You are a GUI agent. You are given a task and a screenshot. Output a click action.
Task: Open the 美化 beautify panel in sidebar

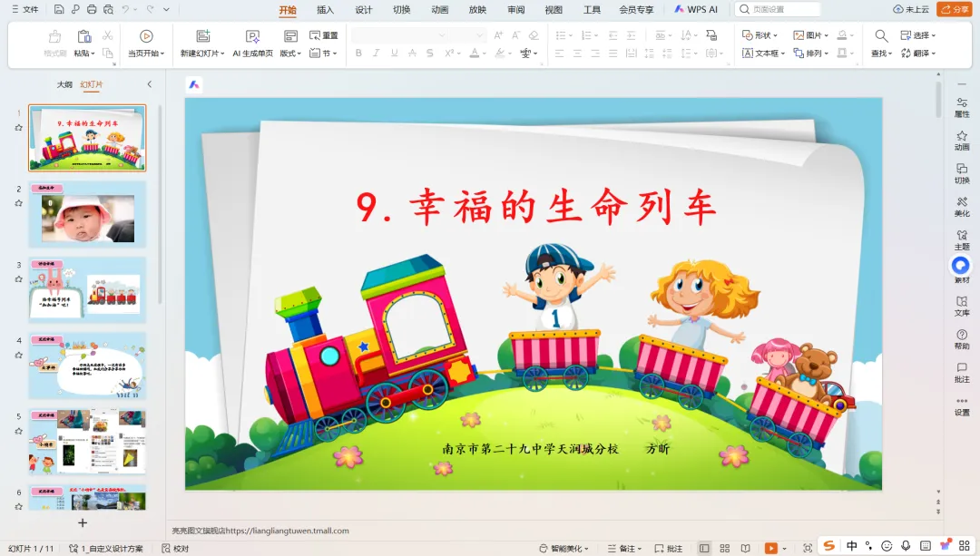962,207
